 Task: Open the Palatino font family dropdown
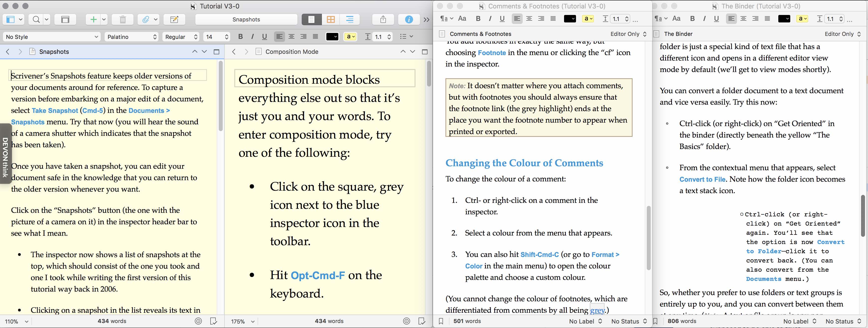pos(132,37)
